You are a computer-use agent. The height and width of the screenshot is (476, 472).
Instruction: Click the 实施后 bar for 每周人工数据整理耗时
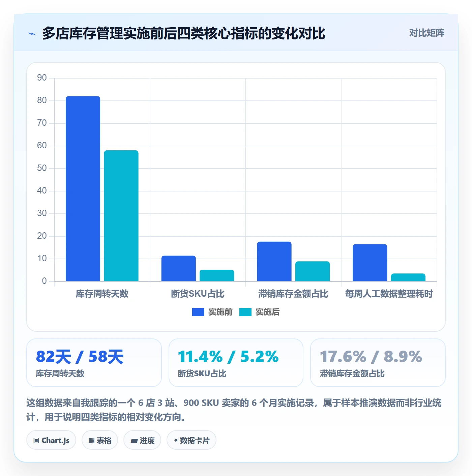[408, 277]
